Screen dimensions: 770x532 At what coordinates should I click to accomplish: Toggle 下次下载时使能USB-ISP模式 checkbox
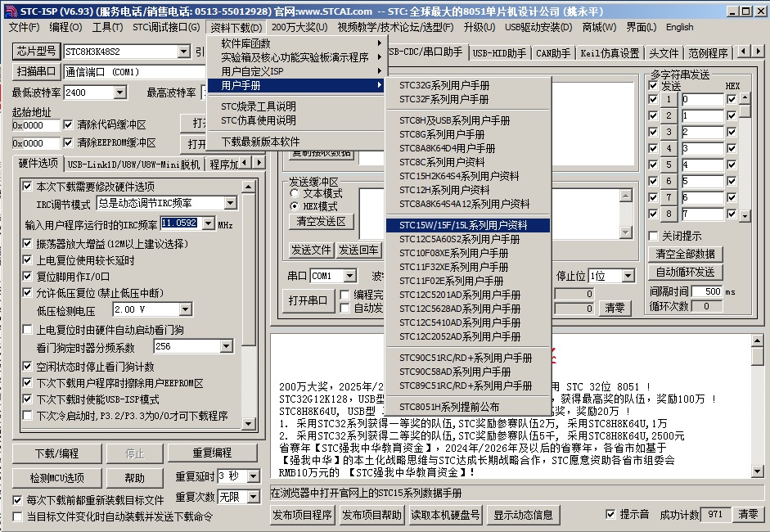tap(28, 399)
